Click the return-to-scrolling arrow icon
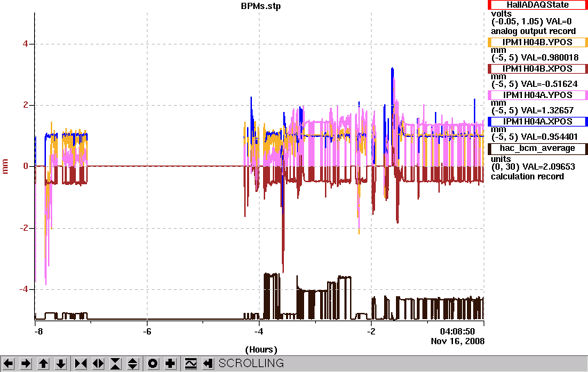The height and width of the screenshot is (372, 588). [208, 364]
